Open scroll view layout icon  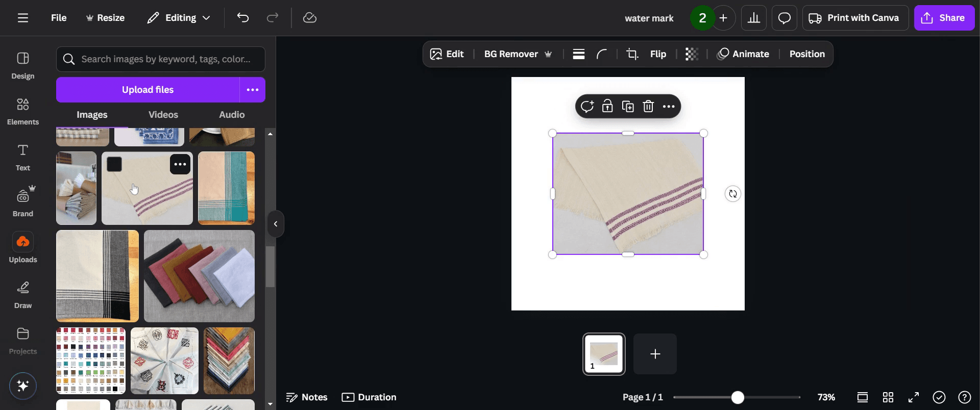863,397
